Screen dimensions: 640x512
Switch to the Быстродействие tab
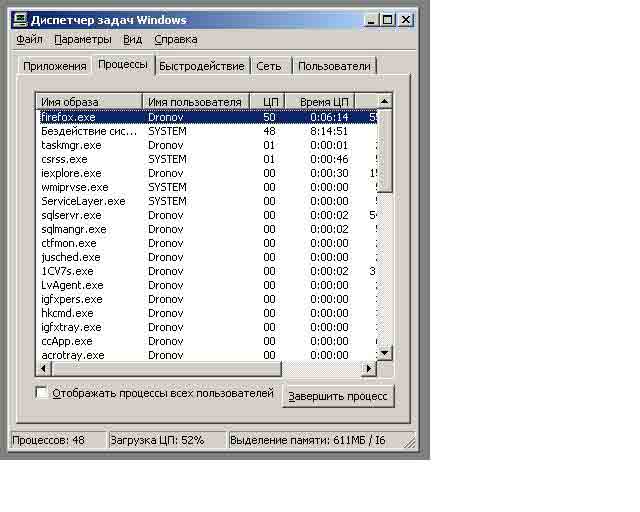200,66
